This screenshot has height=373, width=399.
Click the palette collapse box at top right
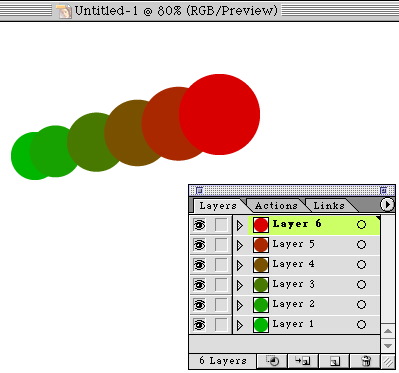383,190
